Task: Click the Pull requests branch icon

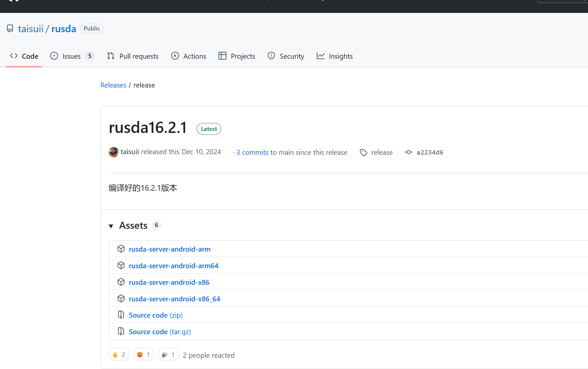Action: (x=111, y=56)
